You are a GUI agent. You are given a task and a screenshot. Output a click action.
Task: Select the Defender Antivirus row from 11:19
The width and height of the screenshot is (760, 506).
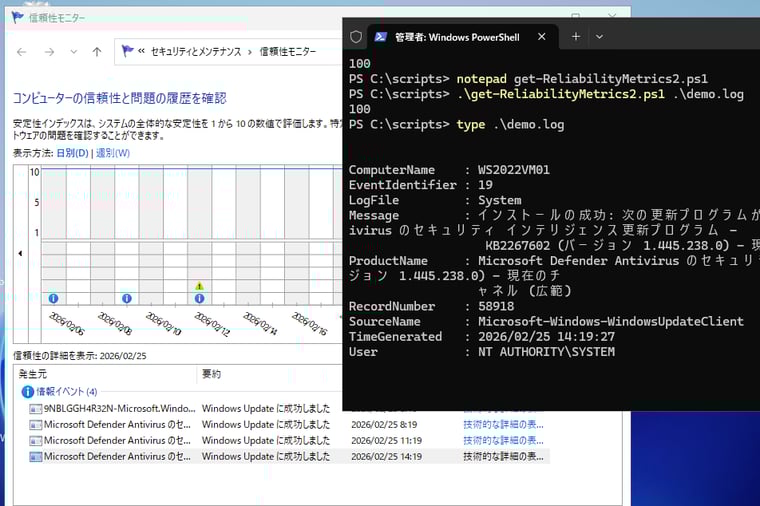[287, 441]
